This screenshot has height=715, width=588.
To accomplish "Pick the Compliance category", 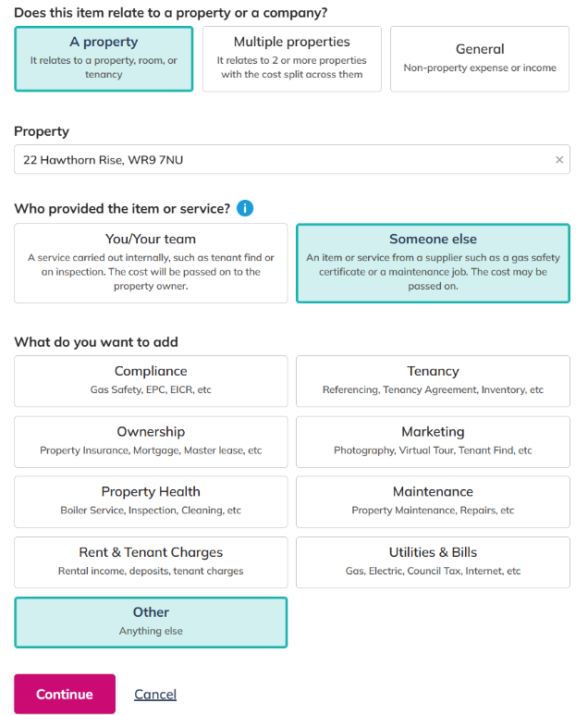I will coord(151,381).
